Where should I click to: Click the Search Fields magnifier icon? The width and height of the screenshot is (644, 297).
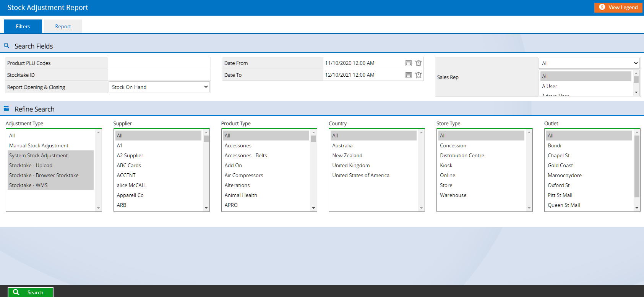pyautogui.click(x=6, y=45)
